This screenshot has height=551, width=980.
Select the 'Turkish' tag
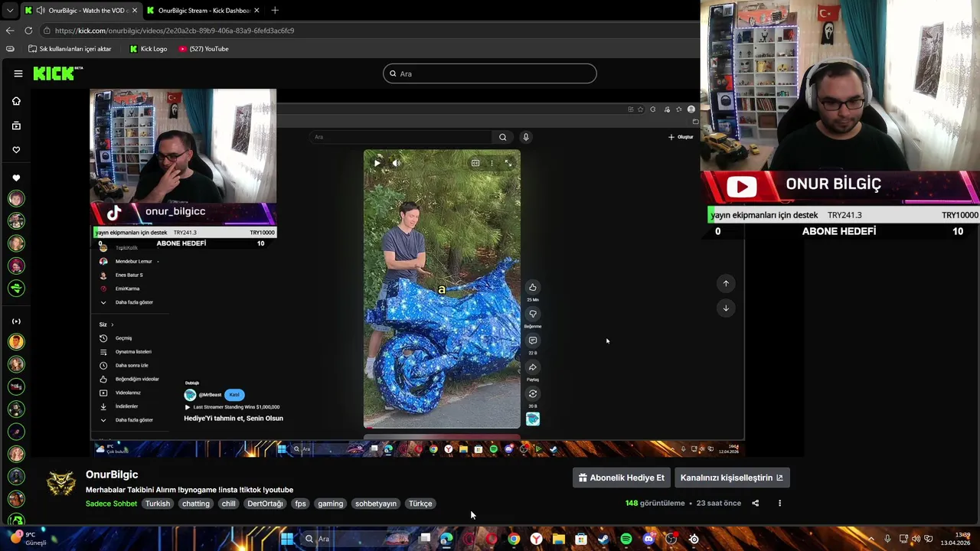click(158, 504)
